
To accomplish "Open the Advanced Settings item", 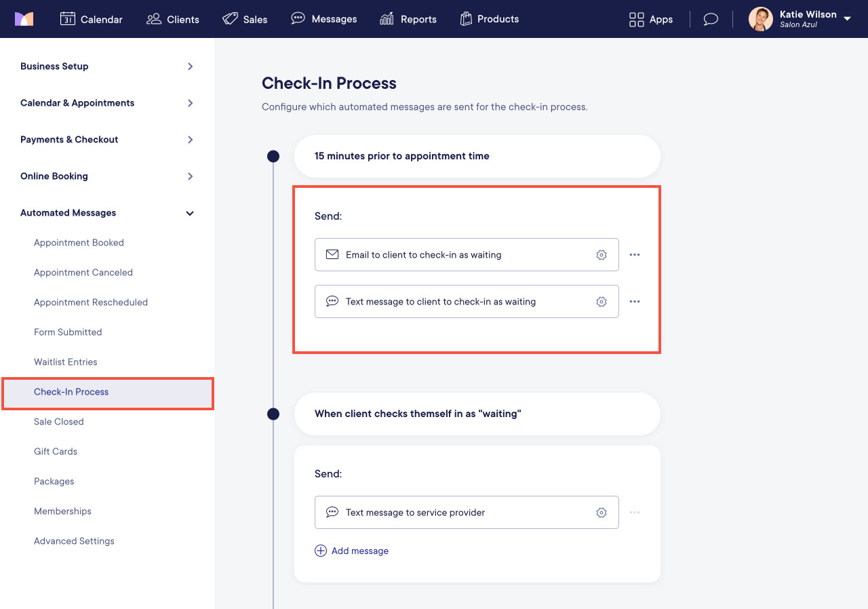I will point(74,541).
